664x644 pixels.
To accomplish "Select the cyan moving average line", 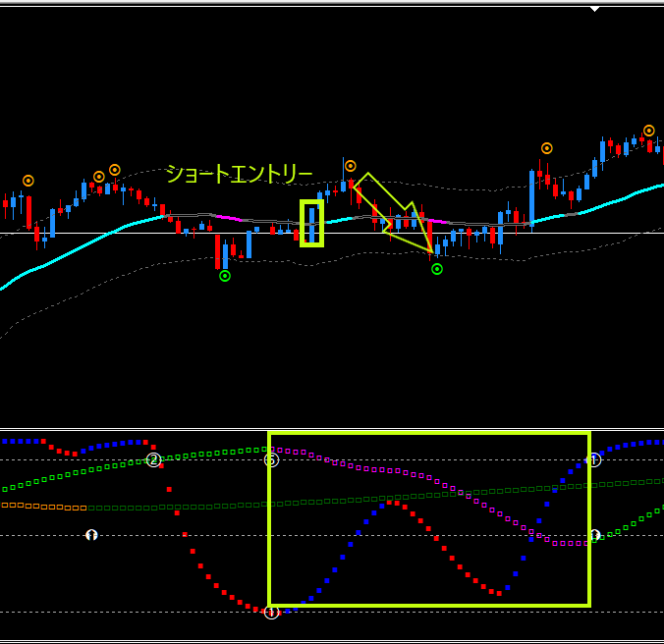I will click(x=84, y=245).
